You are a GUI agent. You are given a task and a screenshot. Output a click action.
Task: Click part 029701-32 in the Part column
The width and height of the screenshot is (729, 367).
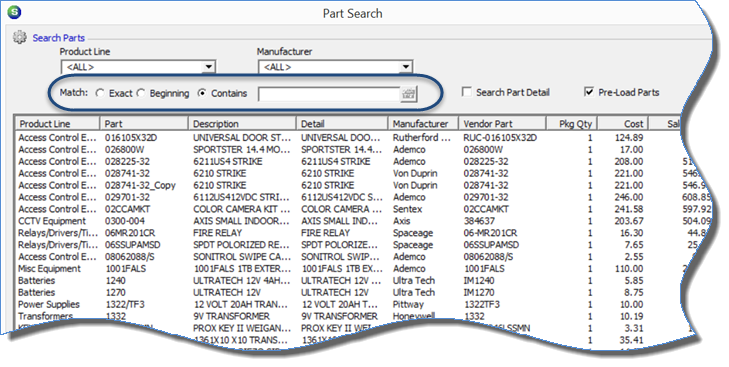point(127,197)
